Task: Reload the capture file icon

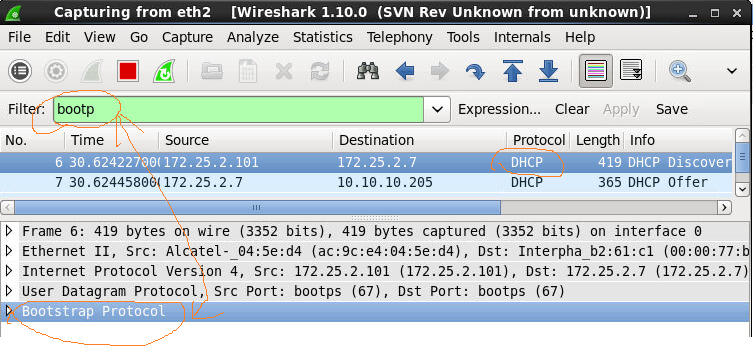Action: [x=320, y=72]
